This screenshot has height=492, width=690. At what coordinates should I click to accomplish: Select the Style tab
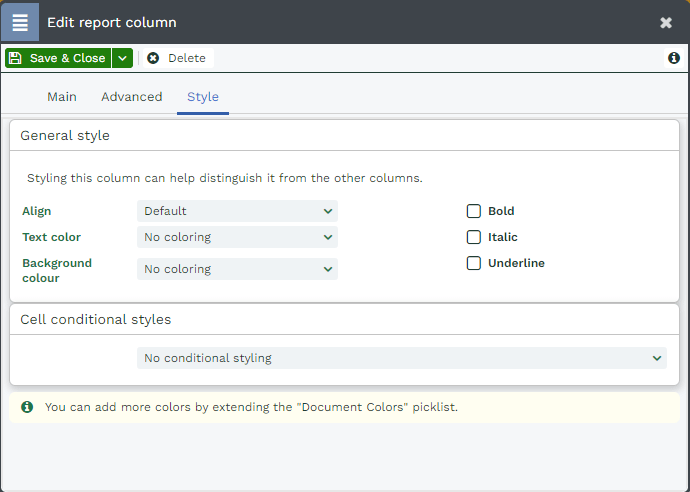click(203, 97)
